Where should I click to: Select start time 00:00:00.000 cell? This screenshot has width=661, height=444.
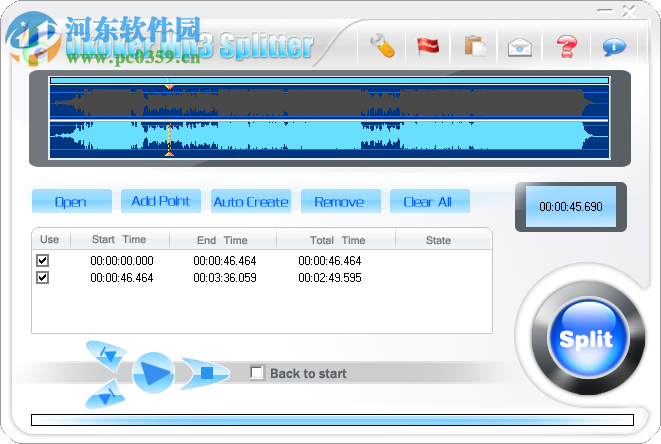[x=122, y=261]
